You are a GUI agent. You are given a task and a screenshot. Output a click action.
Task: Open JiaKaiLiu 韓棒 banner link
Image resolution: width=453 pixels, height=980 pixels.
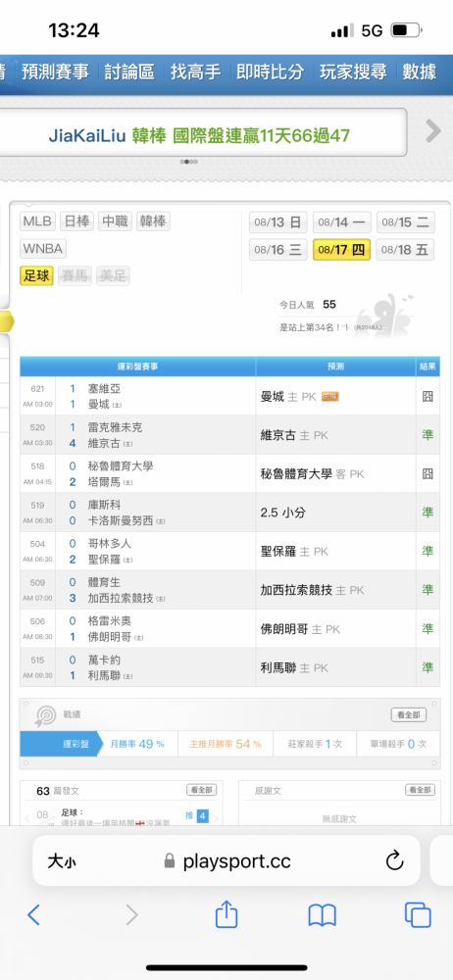coord(199,135)
